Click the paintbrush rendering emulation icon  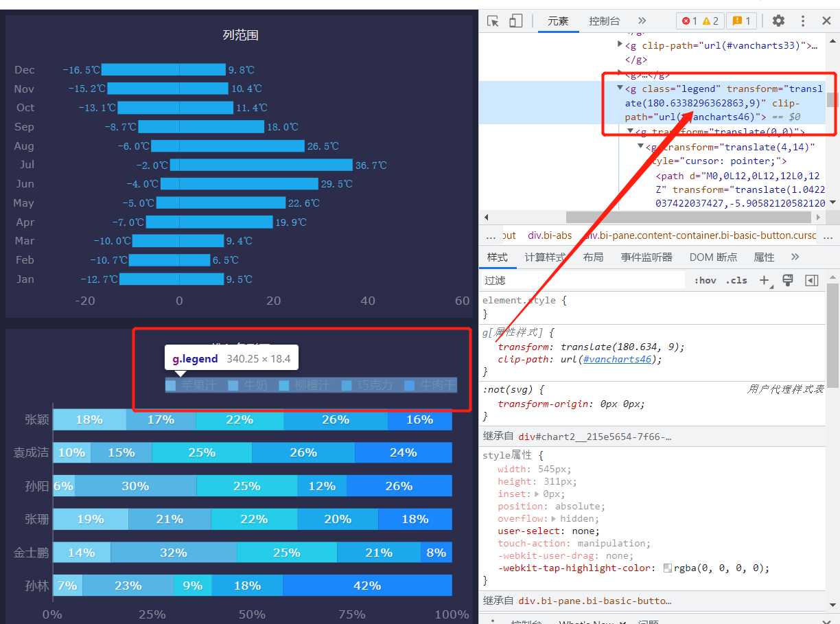click(788, 280)
